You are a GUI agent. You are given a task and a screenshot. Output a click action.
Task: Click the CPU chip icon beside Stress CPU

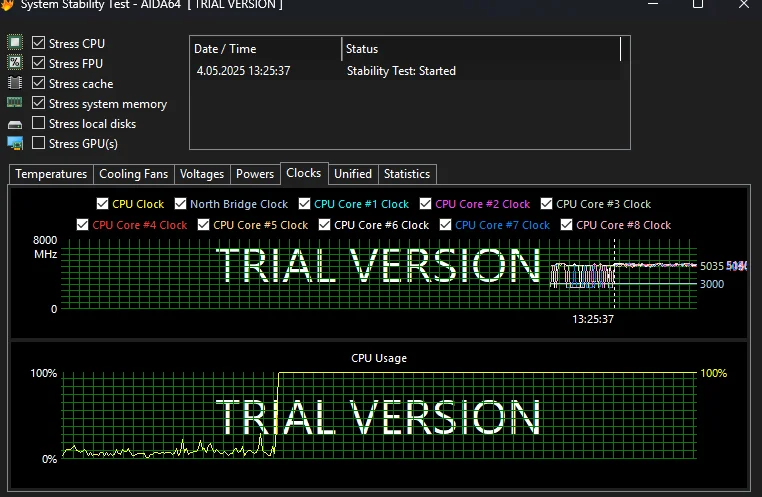[x=15, y=43]
